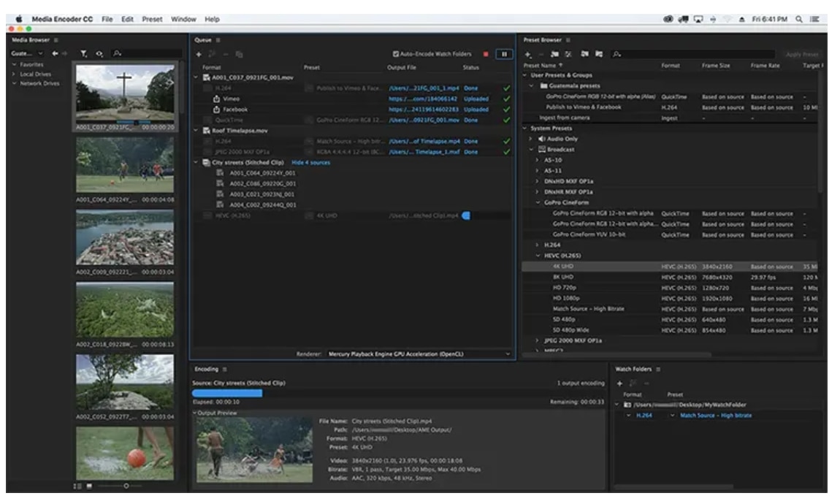Expand the H.264 preset group

[538, 245]
